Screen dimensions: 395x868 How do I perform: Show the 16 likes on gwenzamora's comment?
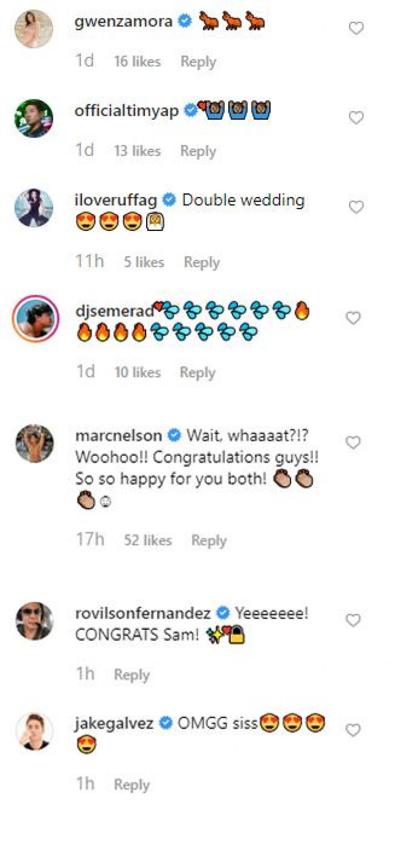tap(137, 62)
